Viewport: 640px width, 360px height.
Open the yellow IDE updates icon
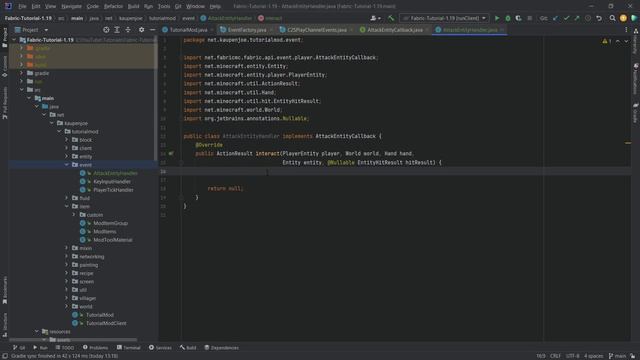(623, 18)
